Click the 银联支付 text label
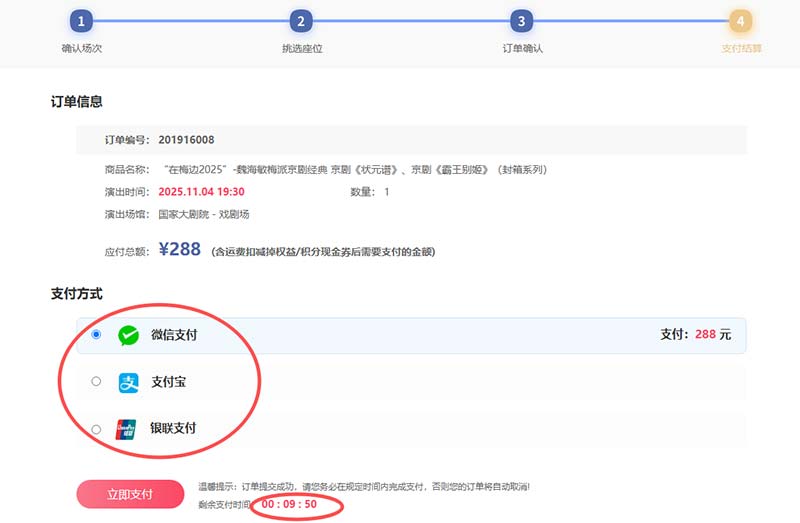Screen dimensions: 800x523 tap(173, 429)
